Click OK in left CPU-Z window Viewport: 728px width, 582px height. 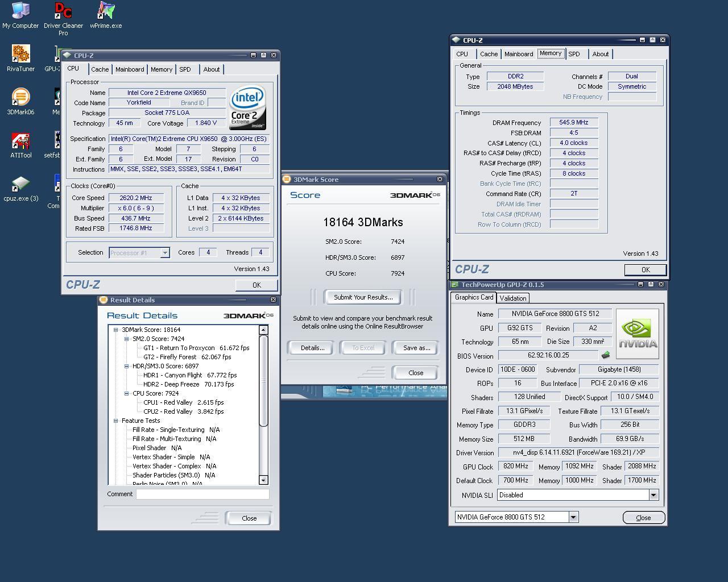257,285
